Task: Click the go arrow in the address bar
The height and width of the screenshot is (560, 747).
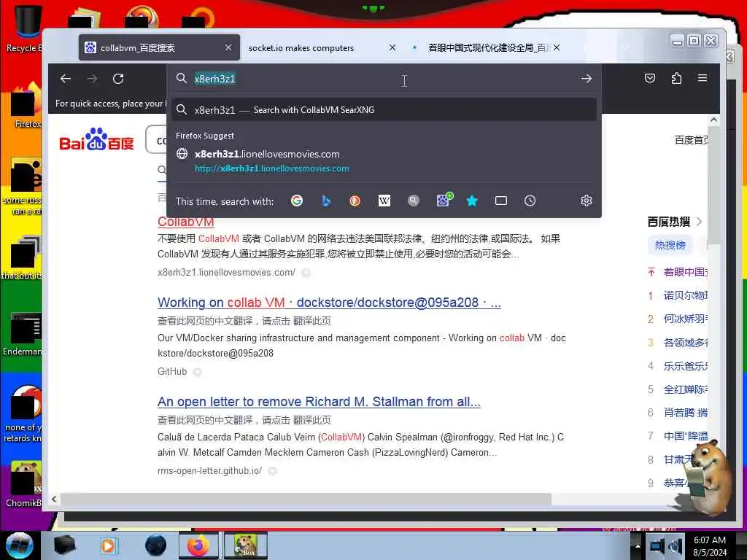Action: tap(587, 79)
